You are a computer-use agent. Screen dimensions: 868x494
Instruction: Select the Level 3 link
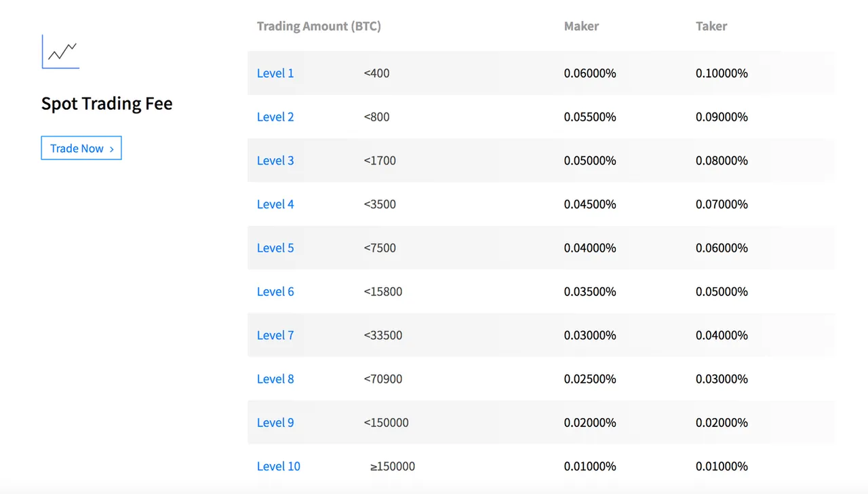click(275, 161)
